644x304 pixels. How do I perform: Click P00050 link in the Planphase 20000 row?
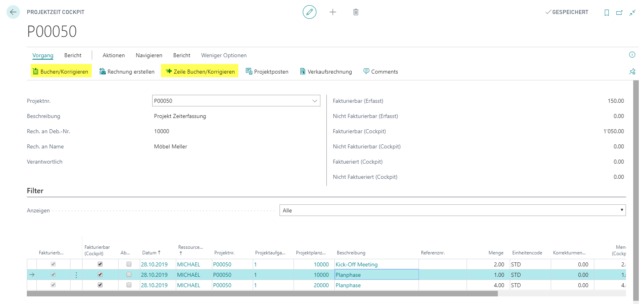coord(222,285)
